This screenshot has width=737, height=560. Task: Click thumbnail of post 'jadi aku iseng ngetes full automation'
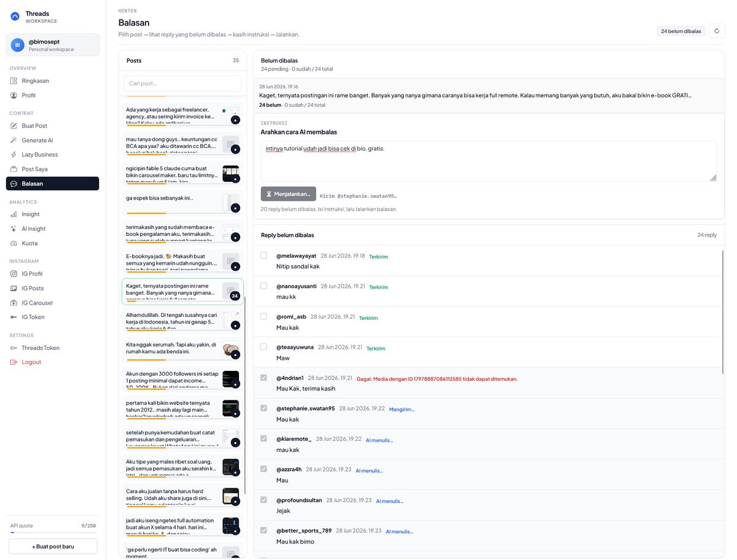pyautogui.click(x=231, y=526)
